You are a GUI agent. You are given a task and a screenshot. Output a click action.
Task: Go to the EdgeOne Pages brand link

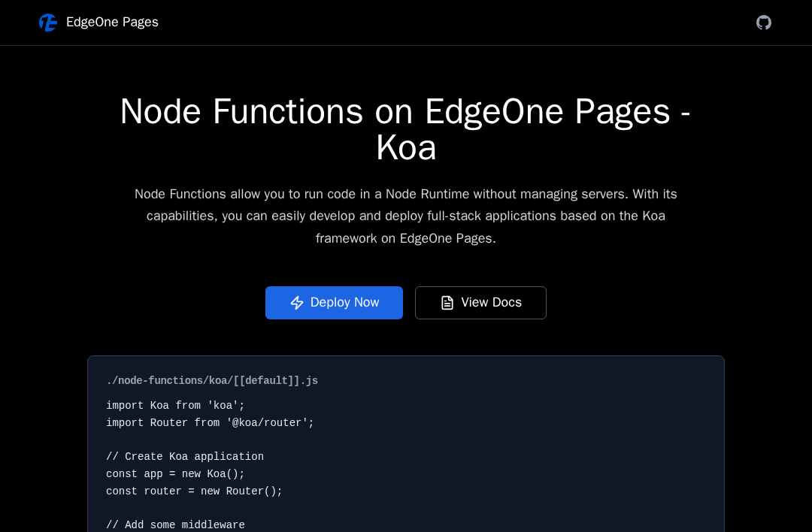click(99, 23)
